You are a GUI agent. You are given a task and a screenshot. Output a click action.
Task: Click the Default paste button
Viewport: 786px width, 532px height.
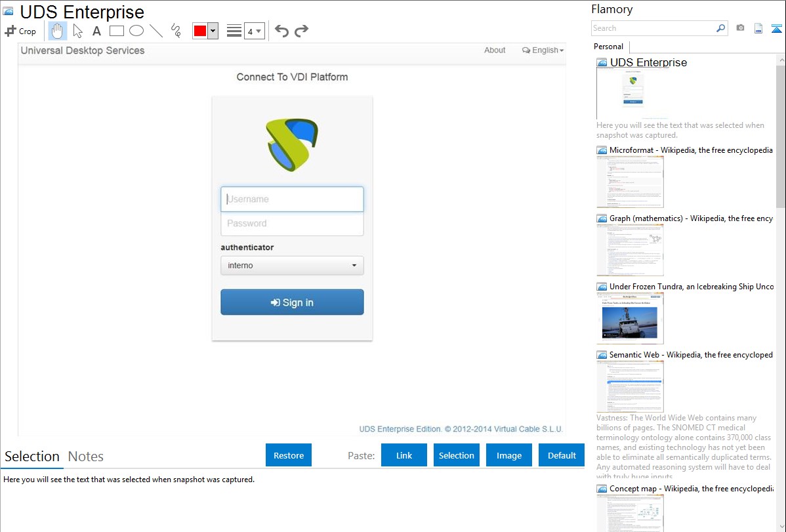(562, 455)
